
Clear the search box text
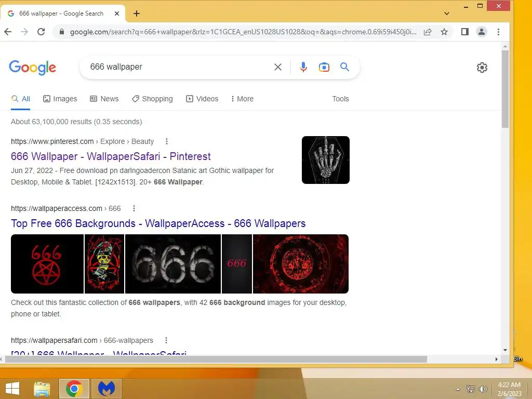tap(278, 67)
